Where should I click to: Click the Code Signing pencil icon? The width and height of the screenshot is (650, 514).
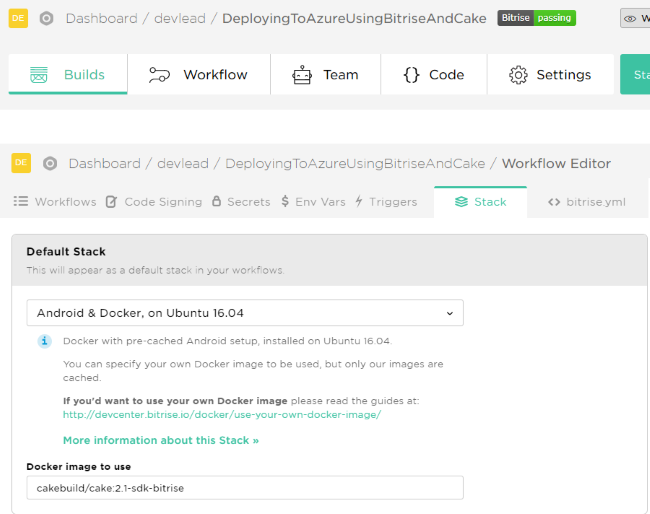[x=111, y=201]
